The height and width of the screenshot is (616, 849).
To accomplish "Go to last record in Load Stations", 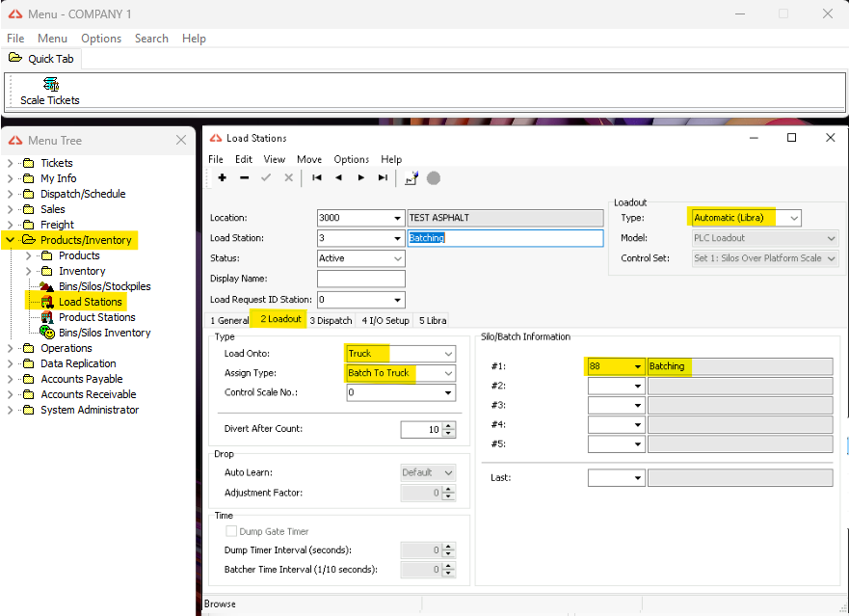I will [383, 177].
